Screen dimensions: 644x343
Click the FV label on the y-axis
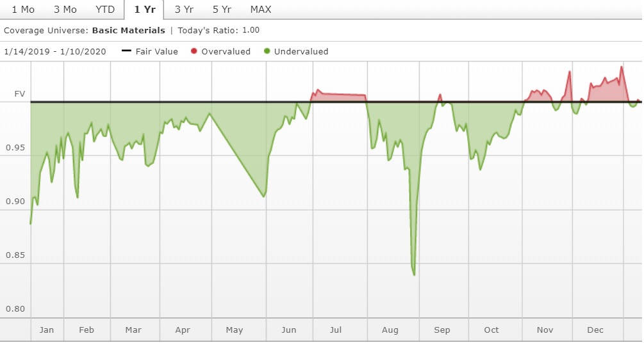pos(20,94)
